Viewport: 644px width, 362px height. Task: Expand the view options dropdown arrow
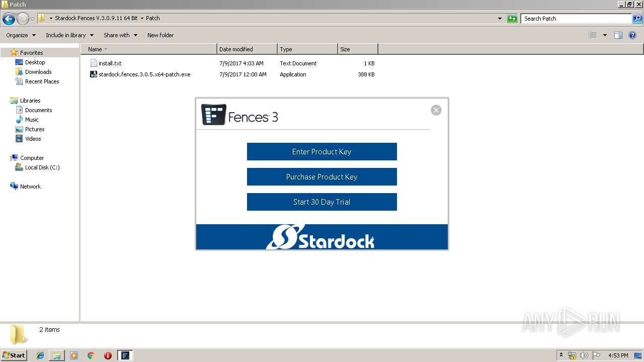605,35
